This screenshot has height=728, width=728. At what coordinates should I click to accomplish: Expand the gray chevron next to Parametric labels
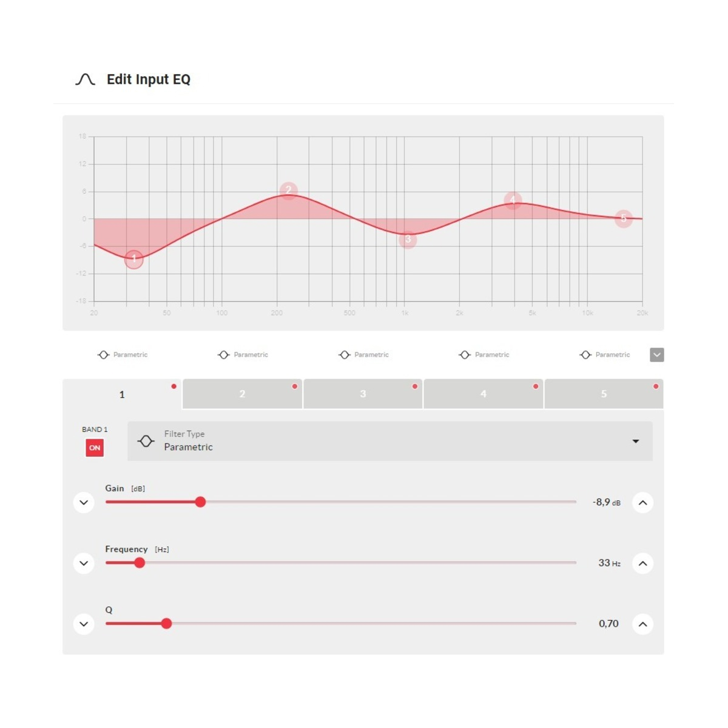(657, 355)
